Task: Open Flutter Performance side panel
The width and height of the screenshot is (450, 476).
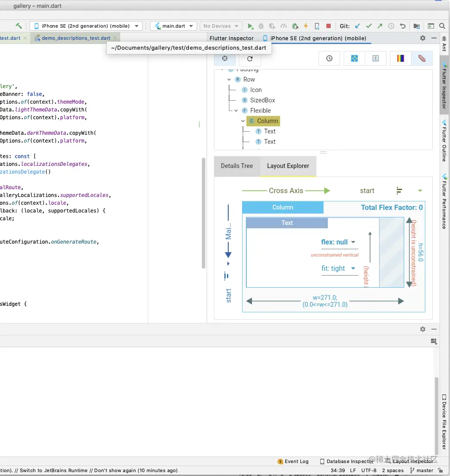Action: (444, 201)
